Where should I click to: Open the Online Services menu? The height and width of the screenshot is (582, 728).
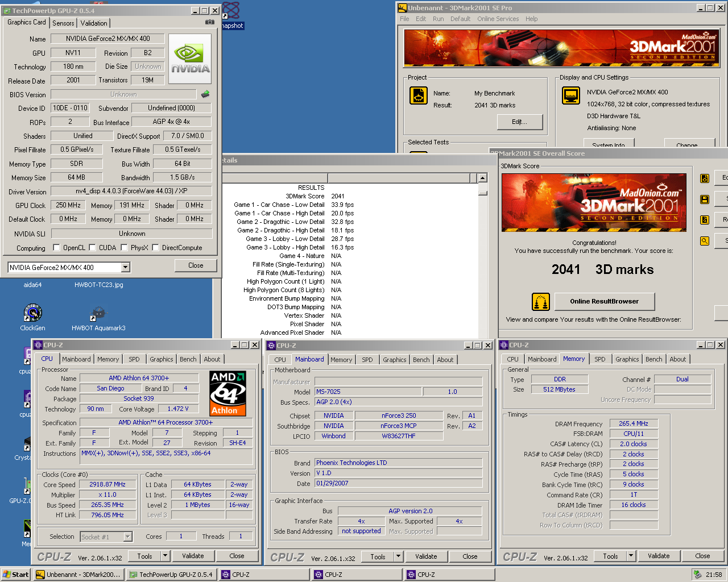[x=498, y=19]
